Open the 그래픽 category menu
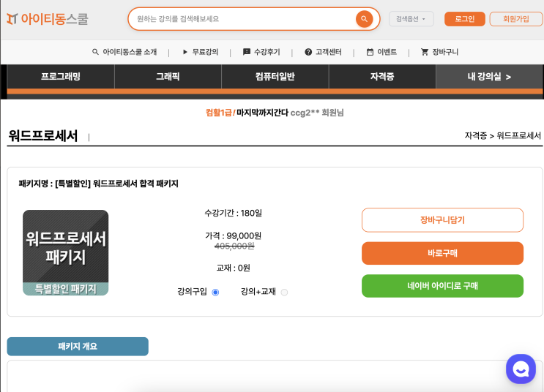This screenshot has height=392, width=544. [168, 76]
